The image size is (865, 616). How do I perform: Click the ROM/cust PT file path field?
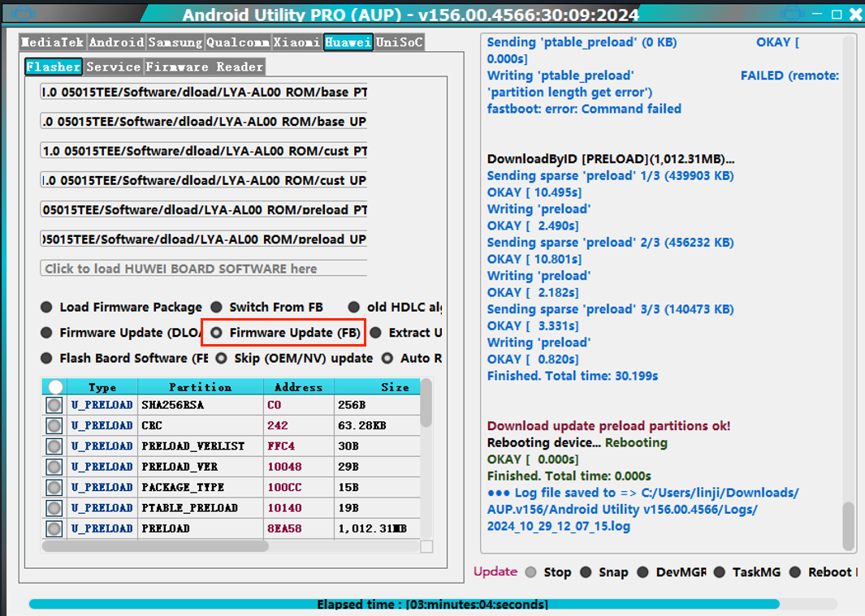coord(204,151)
